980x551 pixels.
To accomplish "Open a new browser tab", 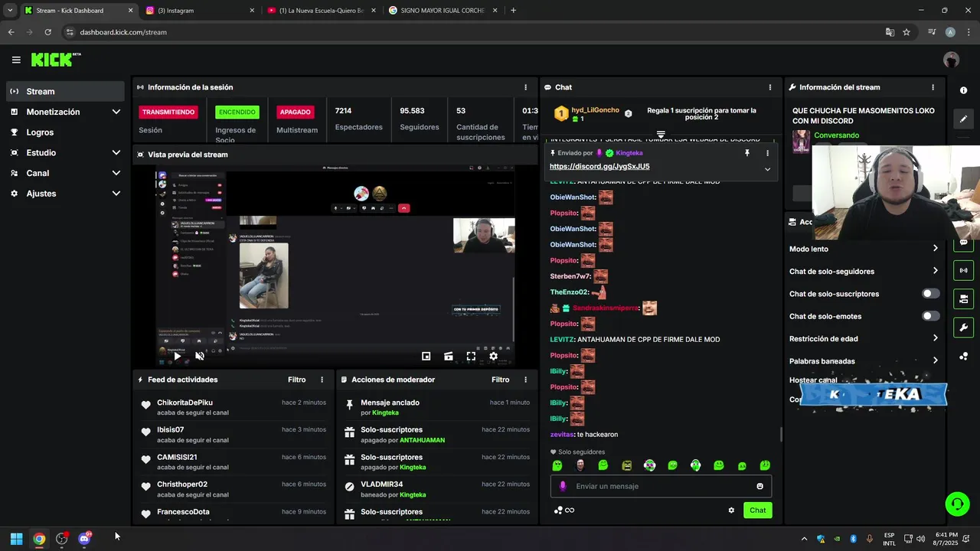I will click(513, 11).
